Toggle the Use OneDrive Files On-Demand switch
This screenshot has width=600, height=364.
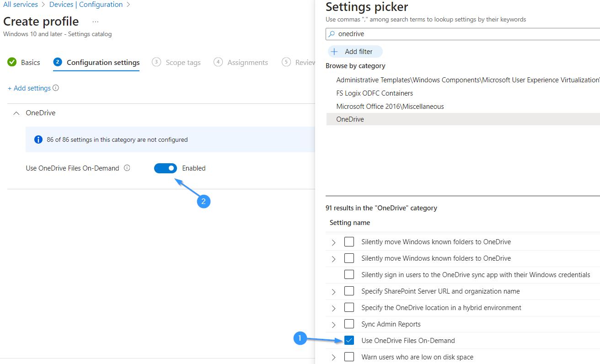(x=166, y=168)
